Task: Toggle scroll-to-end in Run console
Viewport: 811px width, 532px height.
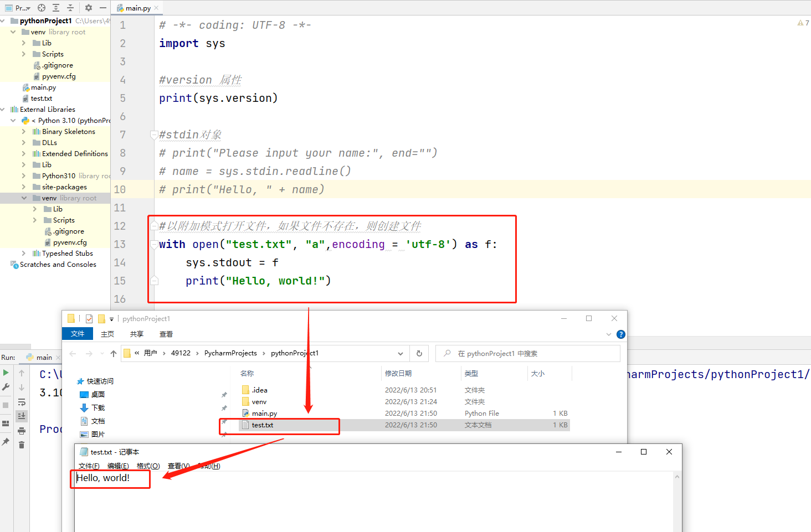Action: (22, 416)
